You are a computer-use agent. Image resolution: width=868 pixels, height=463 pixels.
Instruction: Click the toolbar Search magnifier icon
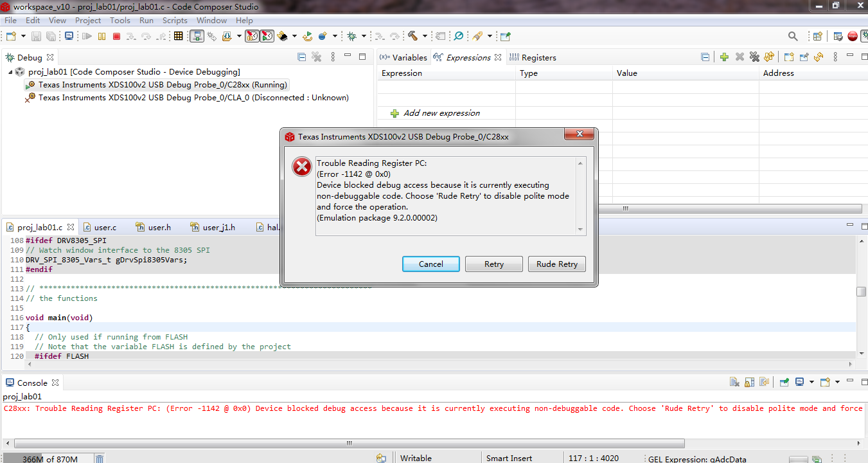(793, 37)
